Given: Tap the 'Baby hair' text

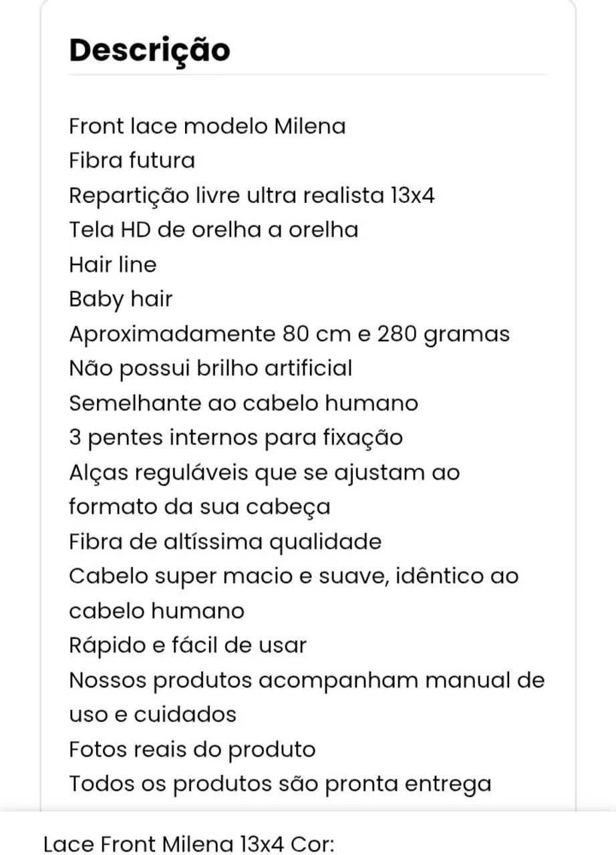Looking at the screenshot, I should tap(120, 299).
